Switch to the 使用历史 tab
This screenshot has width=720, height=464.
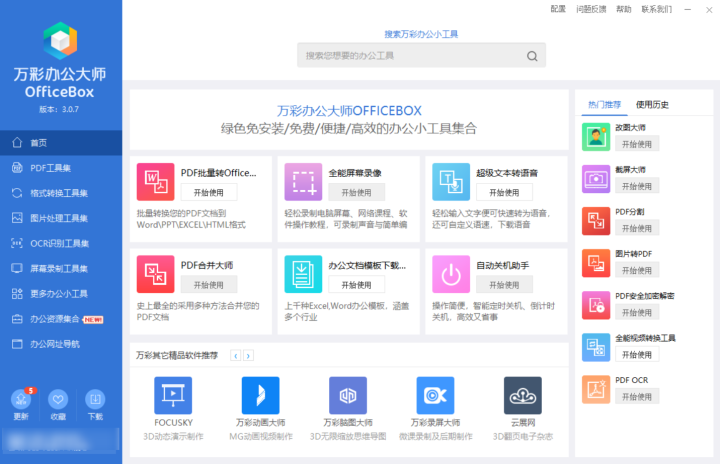[x=652, y=105]
